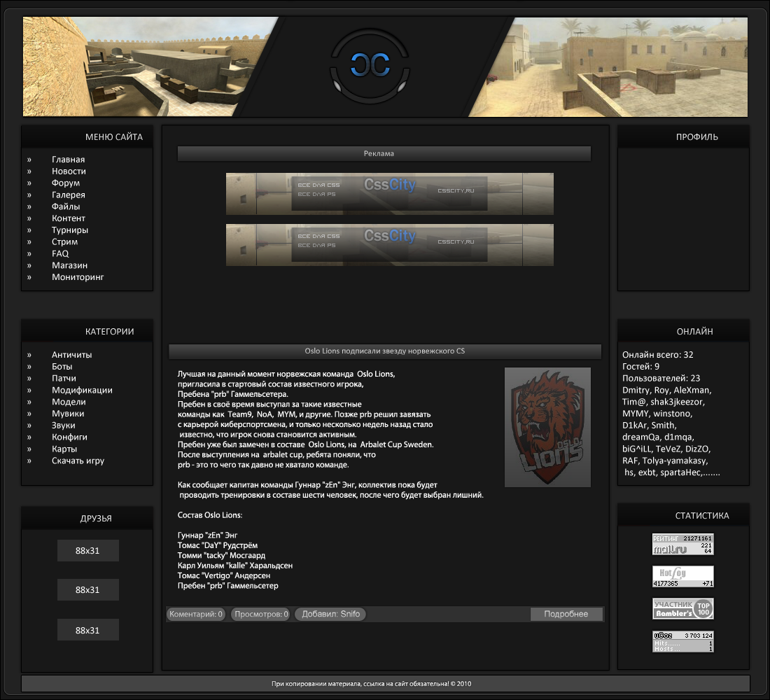Open the upper CssCity ad banner
The width and height of the screenshot is (770, 700).
point(389,193)
